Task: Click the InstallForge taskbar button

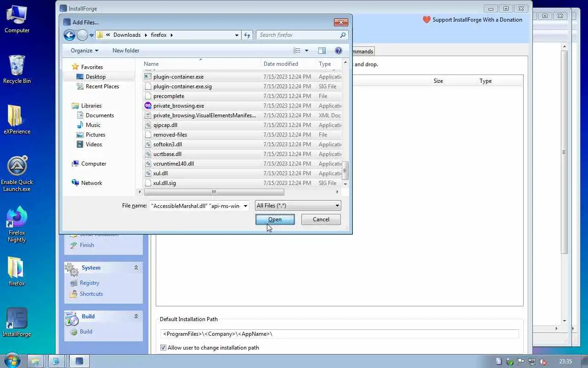Action: (x=79, y=361)
